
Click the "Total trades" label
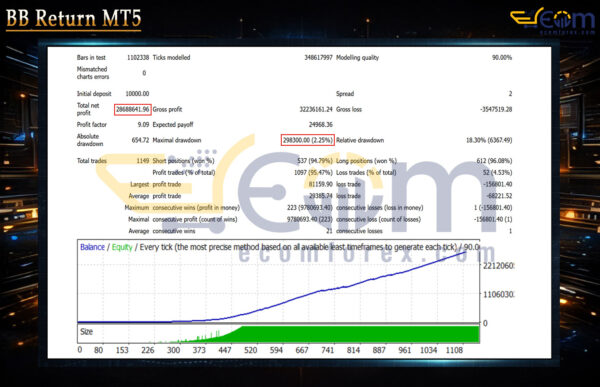pos(92,161)
